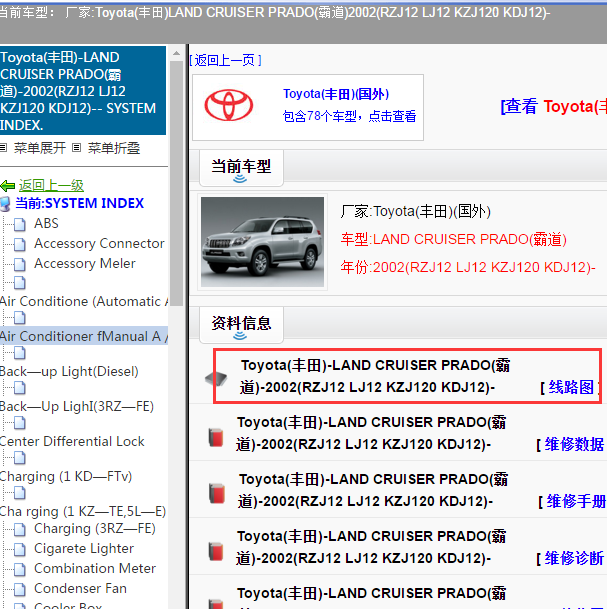This screenshot has height=609, width=607.
Task: Click document icon above Back—up Light(Diesel)
Action: click(19, 353)
